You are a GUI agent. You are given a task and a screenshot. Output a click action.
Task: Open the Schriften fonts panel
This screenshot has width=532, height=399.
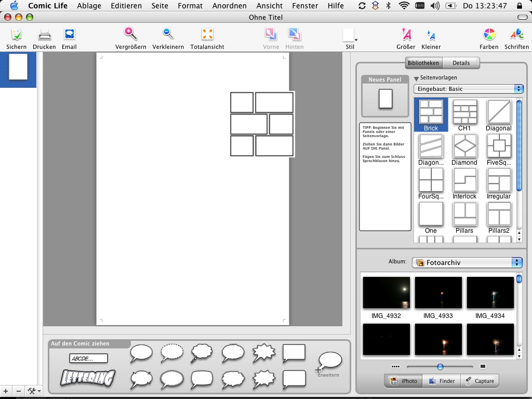517,35
